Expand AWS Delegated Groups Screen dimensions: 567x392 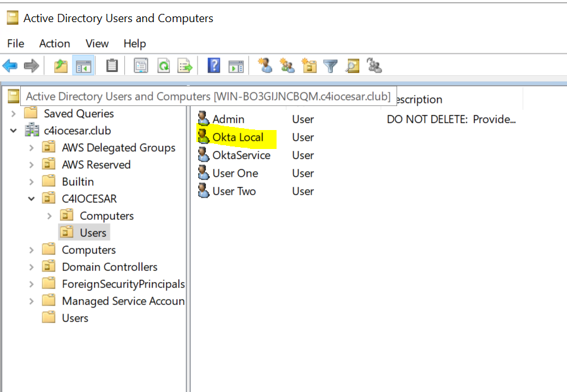[x=32, y=148]
